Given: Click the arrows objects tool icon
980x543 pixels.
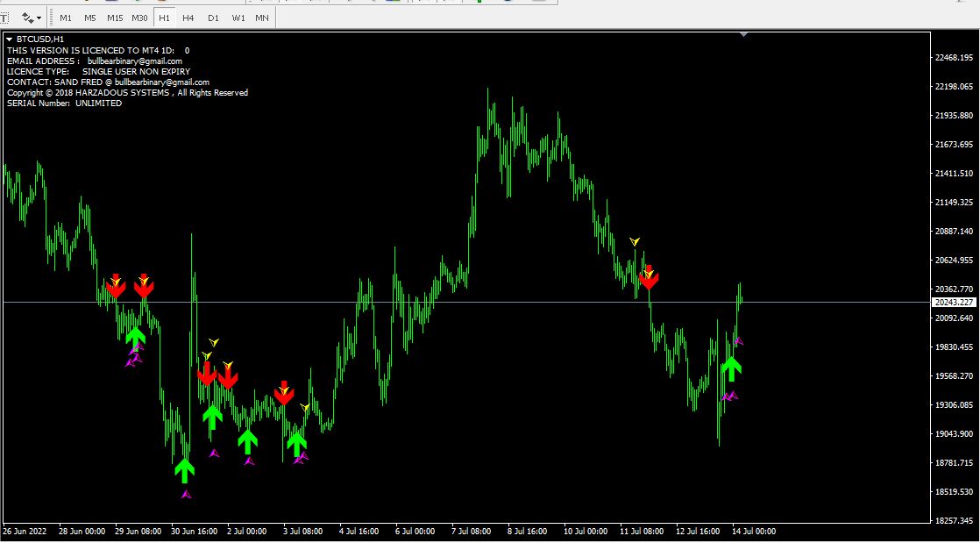Looking at the screenshot, I should coord(27,18).
